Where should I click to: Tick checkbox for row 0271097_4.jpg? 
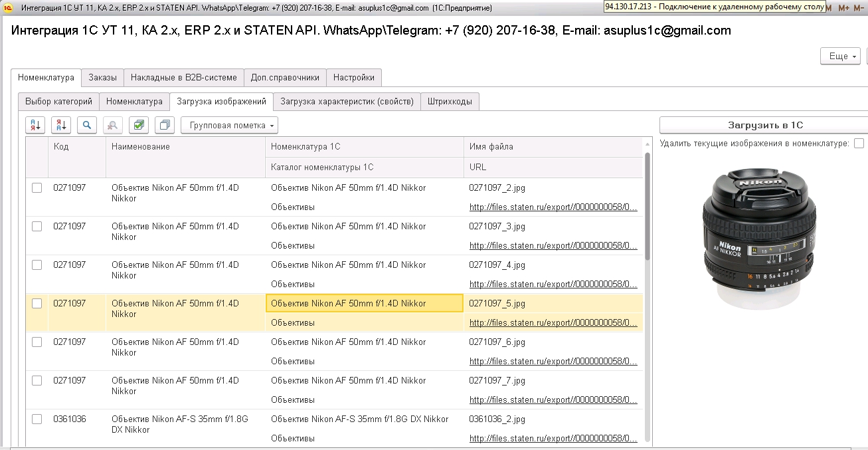(37, 265)
